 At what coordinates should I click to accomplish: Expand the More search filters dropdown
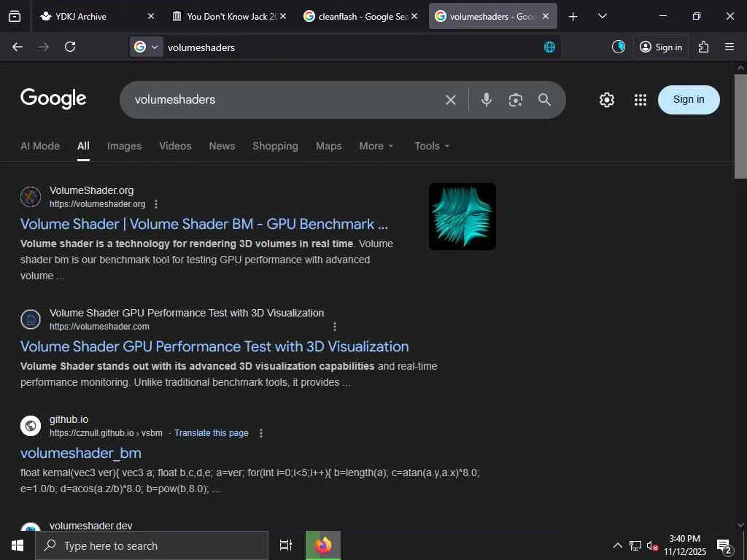pyautogui.click(x=376, y=146)
